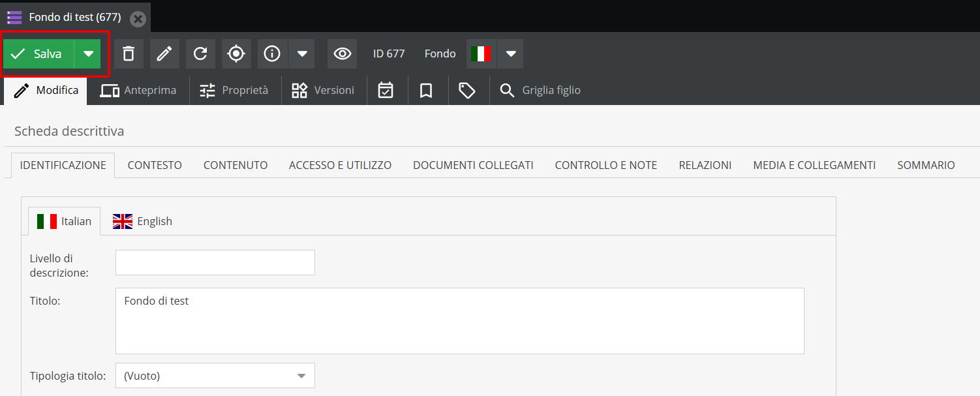This screenshot has height=396, width=980.
Task: Open the CONTESTO section tab
Action: click(x=155, y=165)
